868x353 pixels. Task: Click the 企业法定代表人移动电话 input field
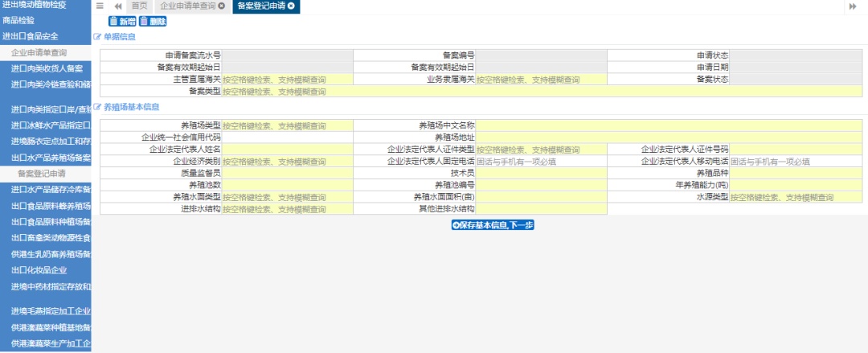[x=795, y=162]
